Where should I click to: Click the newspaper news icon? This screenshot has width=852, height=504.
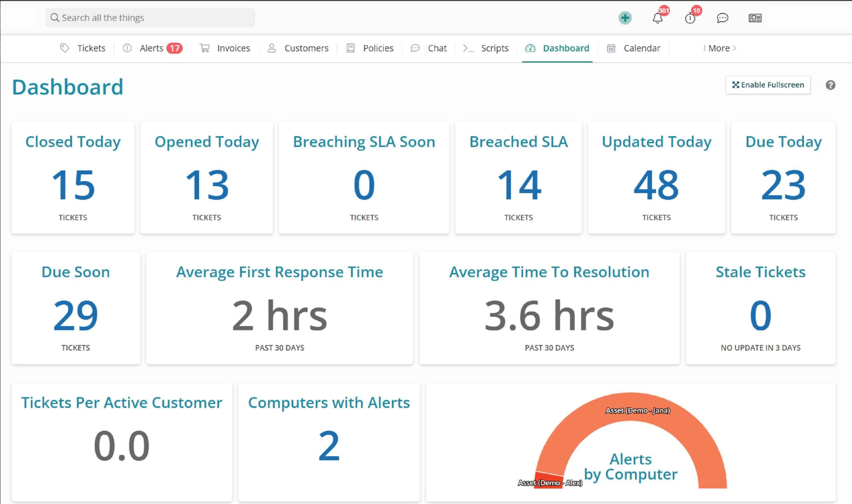(755, 18)
